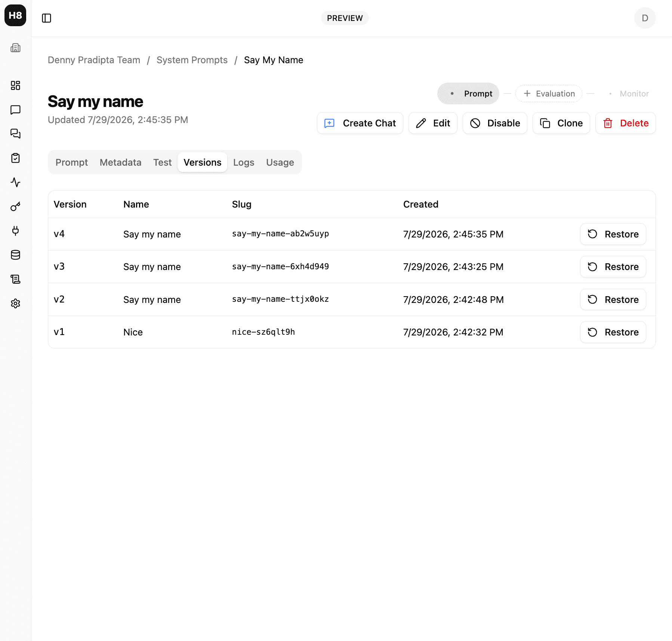Click the 'Say my name' page heading
672x641 pixels.
(95, 101)
